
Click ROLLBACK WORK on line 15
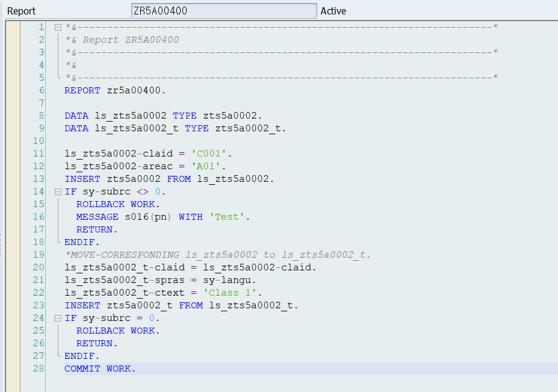tap(118, 204)
